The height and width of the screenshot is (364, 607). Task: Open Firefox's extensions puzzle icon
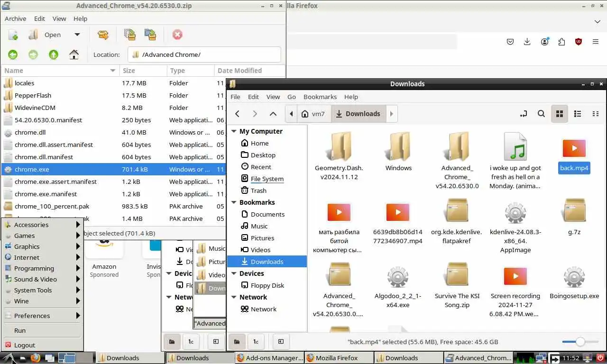click(x=561, y=42)
